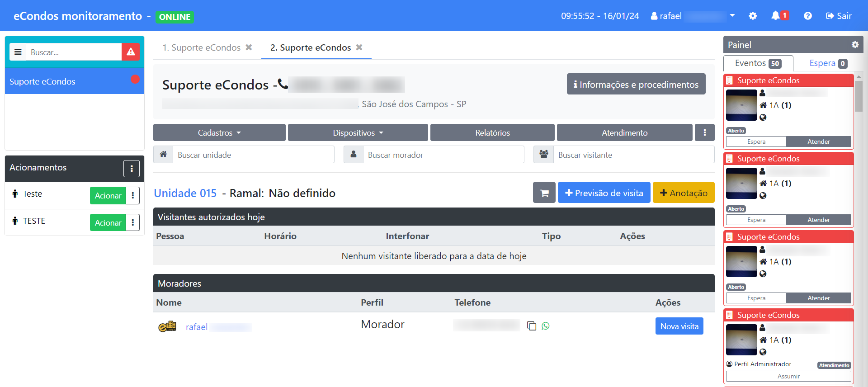The height and width of the screenshot is (387, 868).
Task: Click the person icon beside Buscar morador
Action: pyautogui.click(x=354, y=155)
